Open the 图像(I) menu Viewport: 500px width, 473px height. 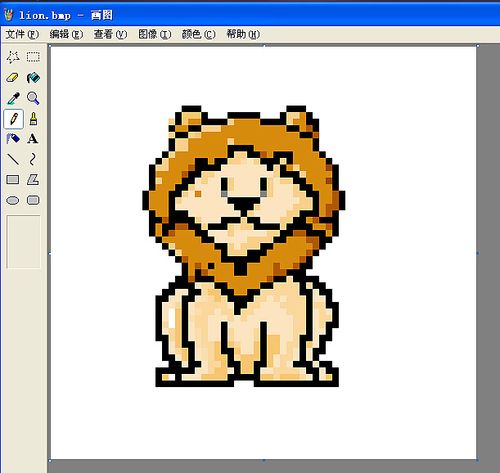pos(155,34)
